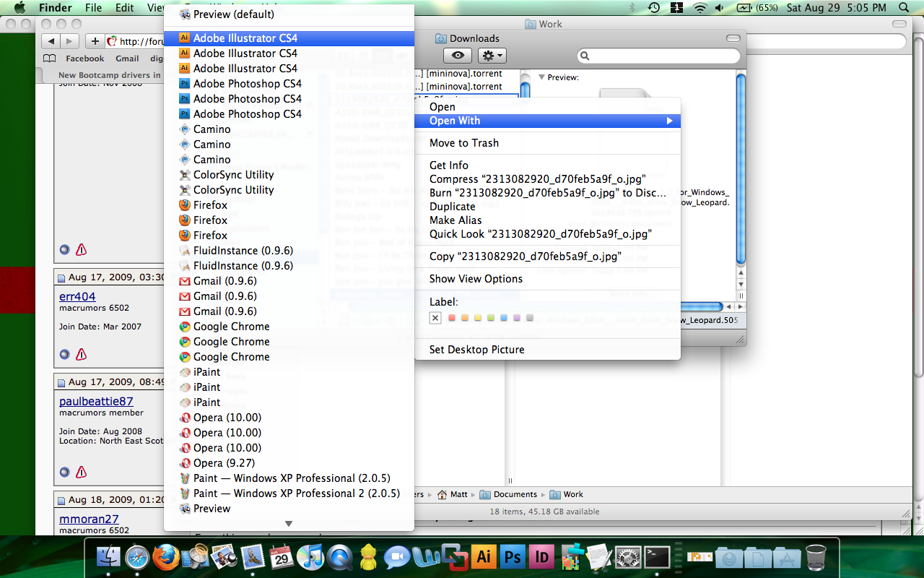924x578 pixels.
Task: Choose Paint — Windows XP Professional 2
Action: click(289, 493)
